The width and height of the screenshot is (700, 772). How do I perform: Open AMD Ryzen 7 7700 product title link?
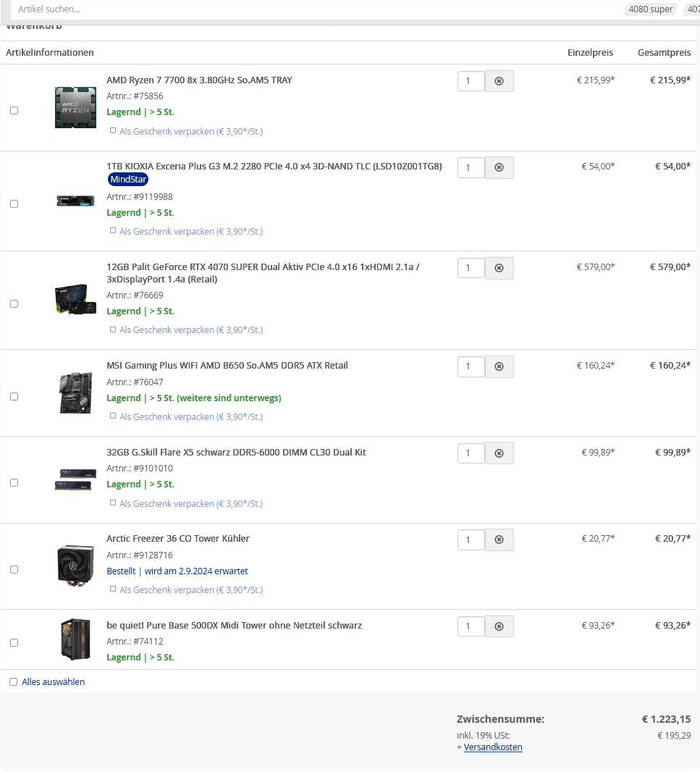pos(199,80)
